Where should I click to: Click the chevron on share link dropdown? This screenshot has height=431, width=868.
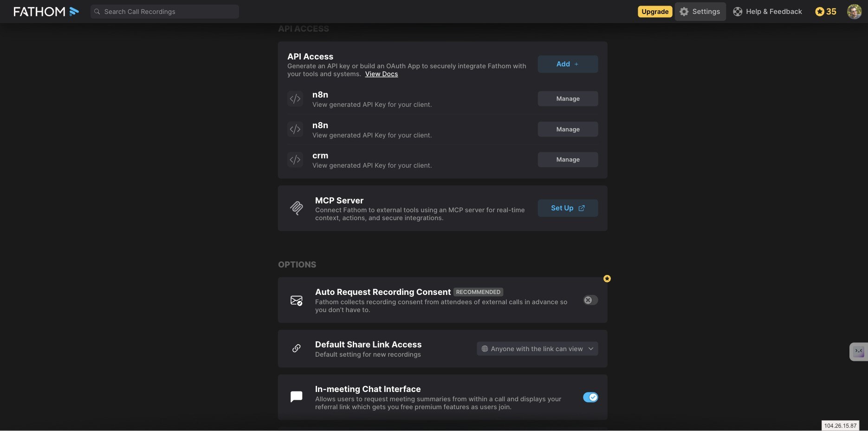[x=591, y=349]
